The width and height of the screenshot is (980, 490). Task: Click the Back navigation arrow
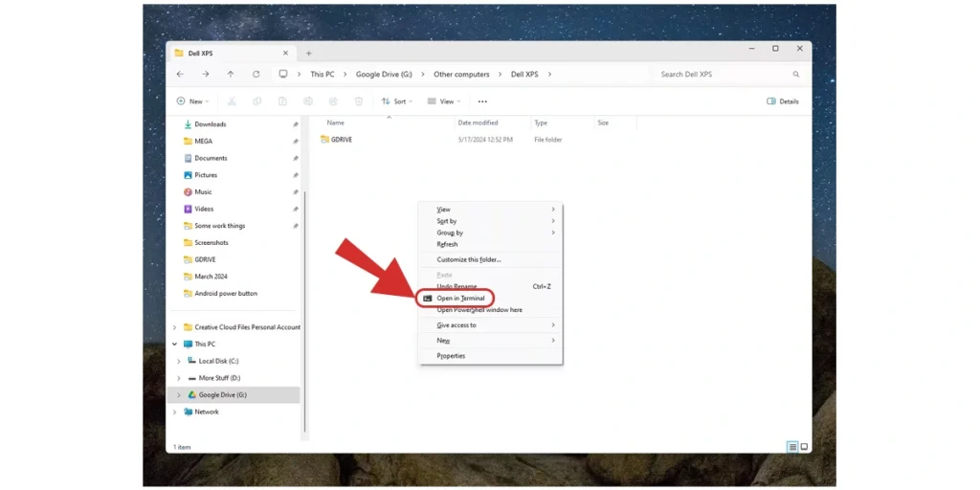pos(180,75)
